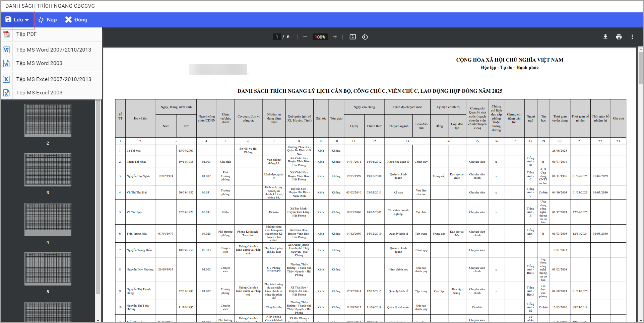Viewport: 644px width, 323px height.
Task: Click the report title DANH SÁCH TRÍCH NGANG LÝ LỊCH
Action: point(370,91)
